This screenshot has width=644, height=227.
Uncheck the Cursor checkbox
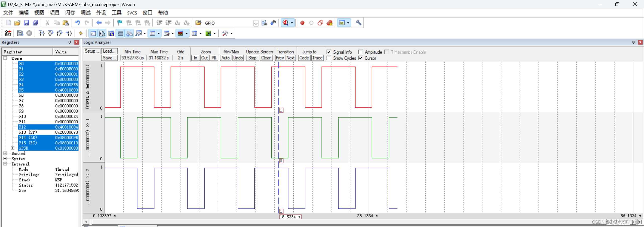point(360,58)
